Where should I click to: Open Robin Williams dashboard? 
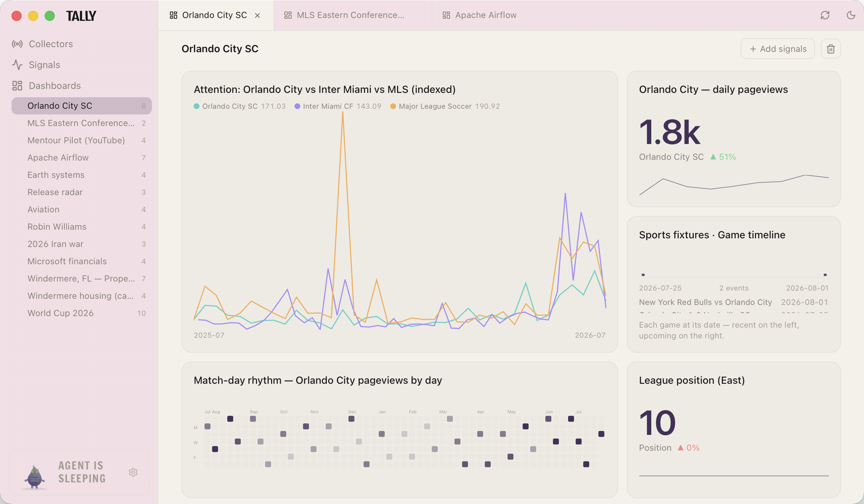pyautogui.click(x=82, y=227)
